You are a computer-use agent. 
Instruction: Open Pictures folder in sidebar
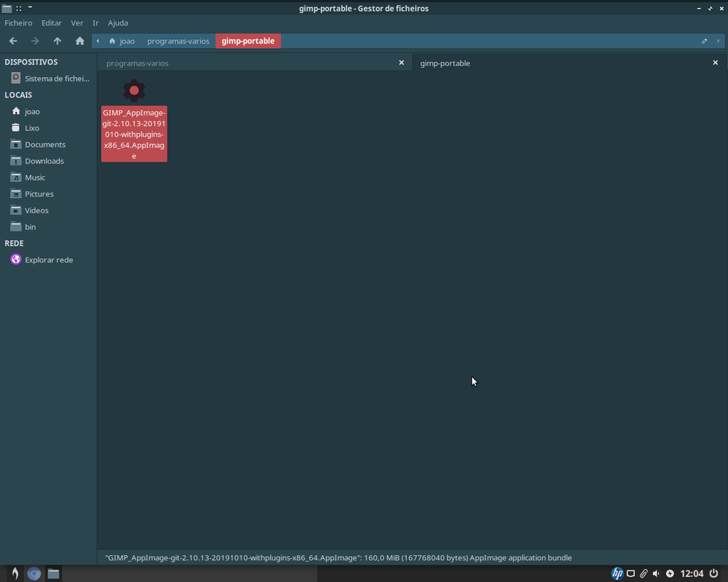click(x=48, y=194)
